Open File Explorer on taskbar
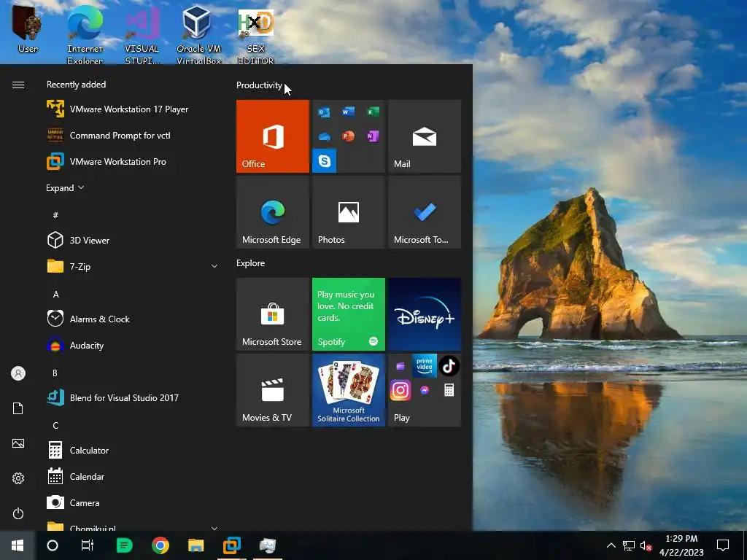Viewport: 747px width, 560px height. point(196,545)
